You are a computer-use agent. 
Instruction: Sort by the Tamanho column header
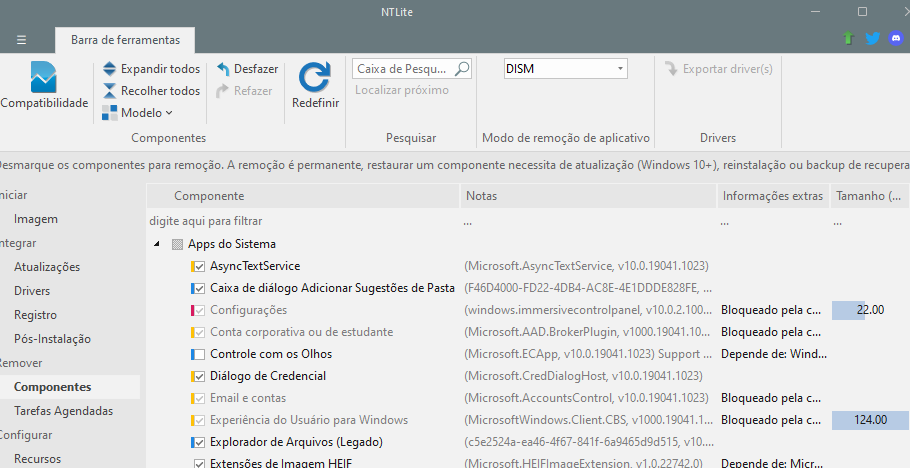[x=870, y=196]
